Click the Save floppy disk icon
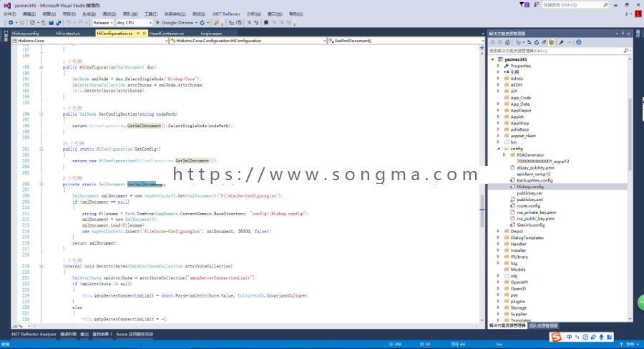The image size is (644, 349). coord(51,23)
